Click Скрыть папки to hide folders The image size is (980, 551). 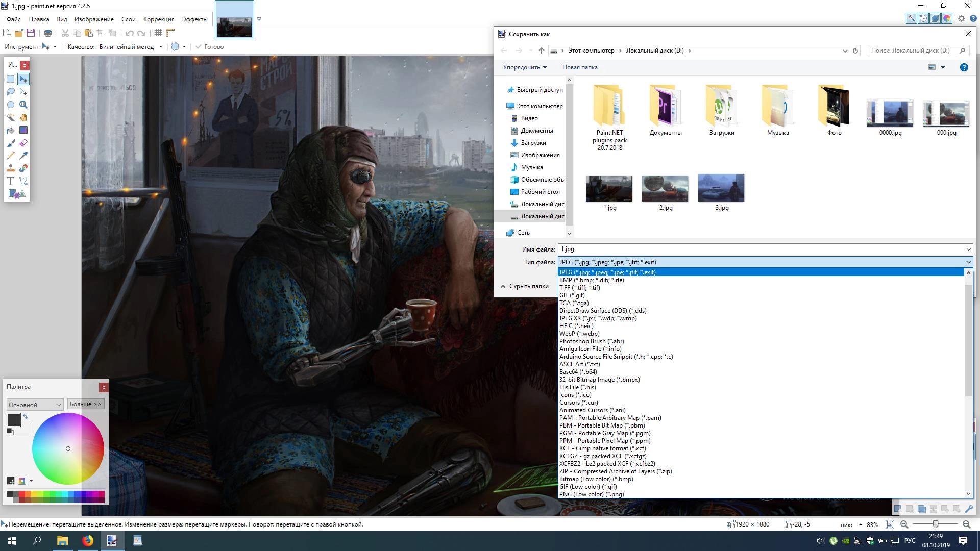tap(524, 286)
